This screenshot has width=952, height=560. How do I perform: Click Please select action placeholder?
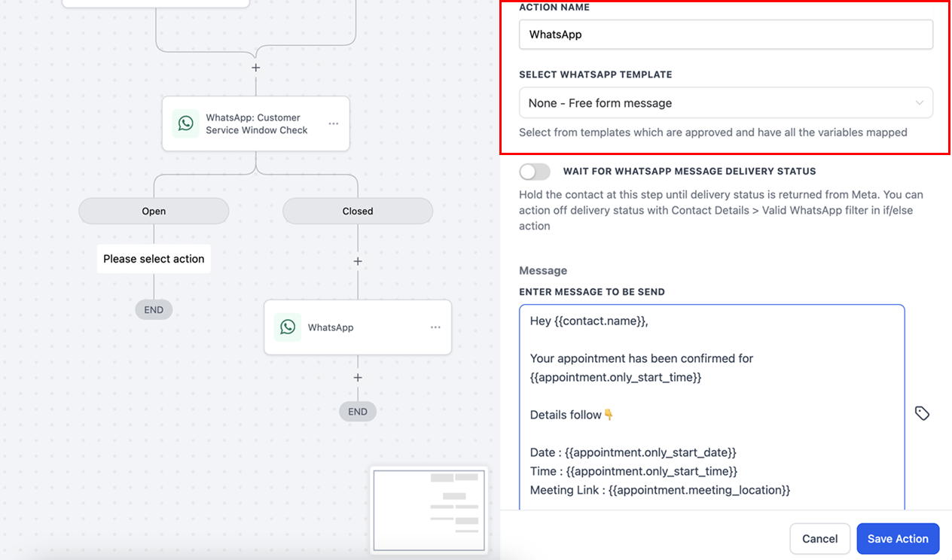pyautogui.click(x=154, y=259)
